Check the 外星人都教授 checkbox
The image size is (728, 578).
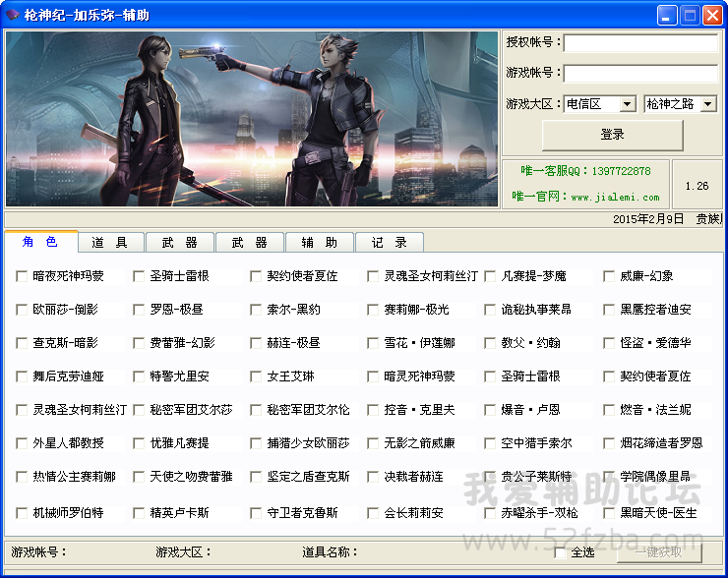pos(22,443)
